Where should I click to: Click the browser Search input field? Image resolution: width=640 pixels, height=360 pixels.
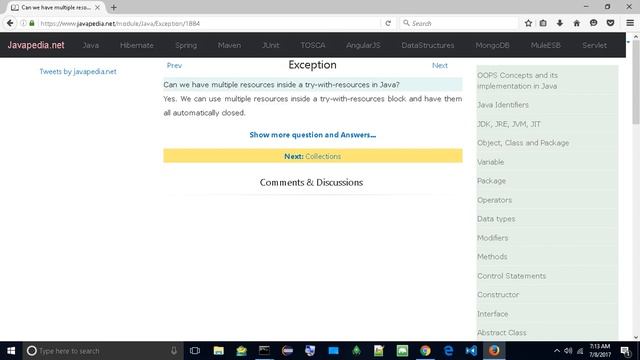(459, 23)
